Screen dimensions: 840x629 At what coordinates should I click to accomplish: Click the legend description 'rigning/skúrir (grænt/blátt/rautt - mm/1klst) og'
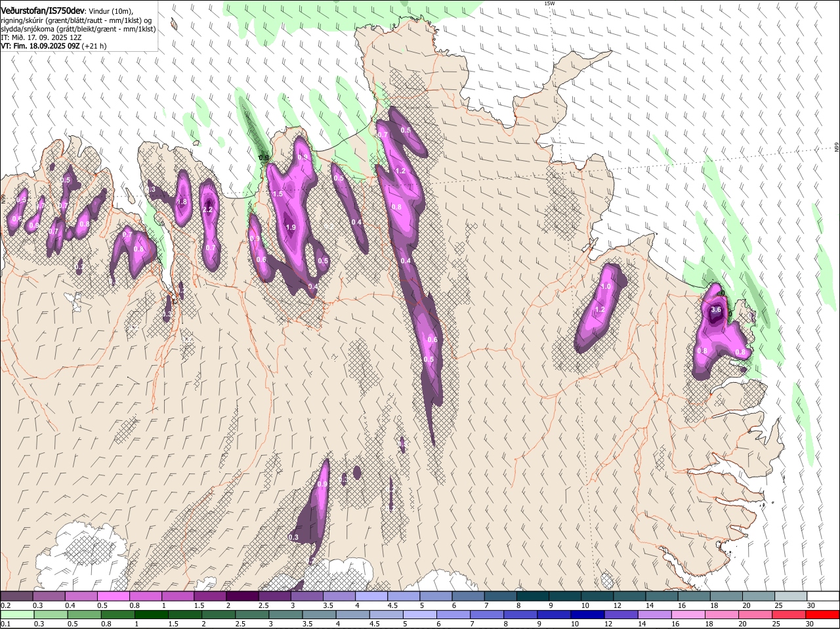pyautogui.click(x=76, y=20)
